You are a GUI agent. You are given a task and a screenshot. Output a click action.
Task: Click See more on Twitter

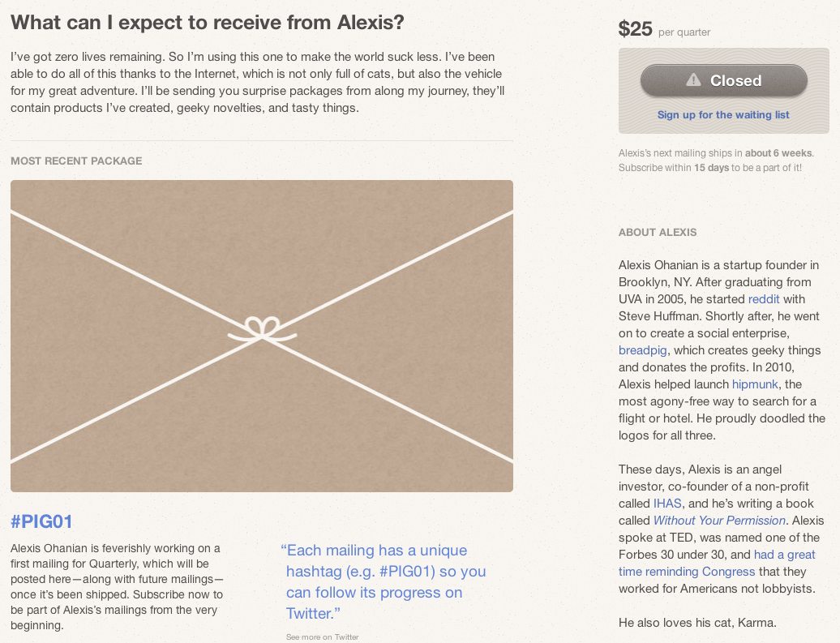322,637
